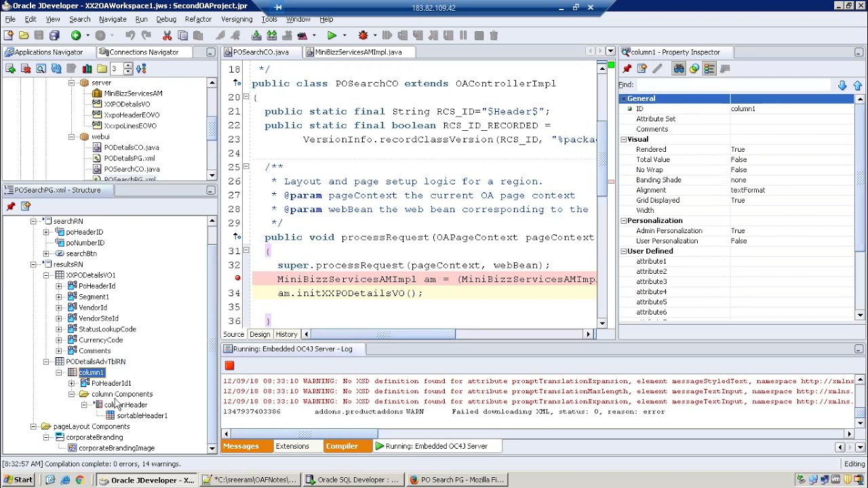Select POSearchCO.java in Applications Navigator
868x488 pixels.
[132, 169]
